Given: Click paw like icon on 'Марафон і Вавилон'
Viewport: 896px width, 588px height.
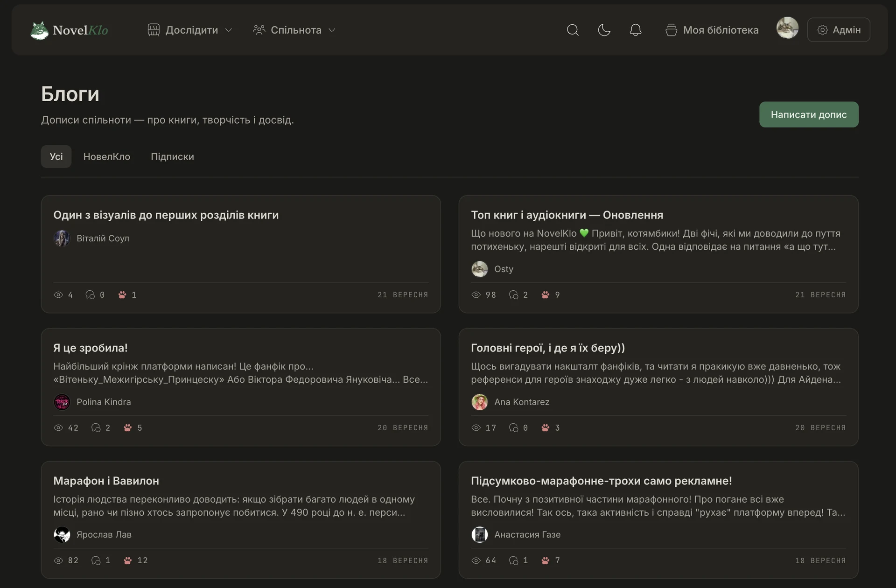Looking at the screenshot, I should click(x=127, y=560).
